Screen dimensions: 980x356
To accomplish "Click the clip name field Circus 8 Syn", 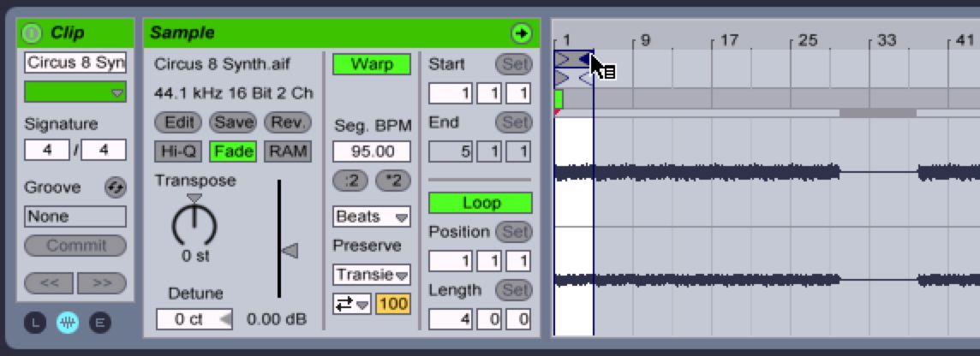I will [75, 62].
